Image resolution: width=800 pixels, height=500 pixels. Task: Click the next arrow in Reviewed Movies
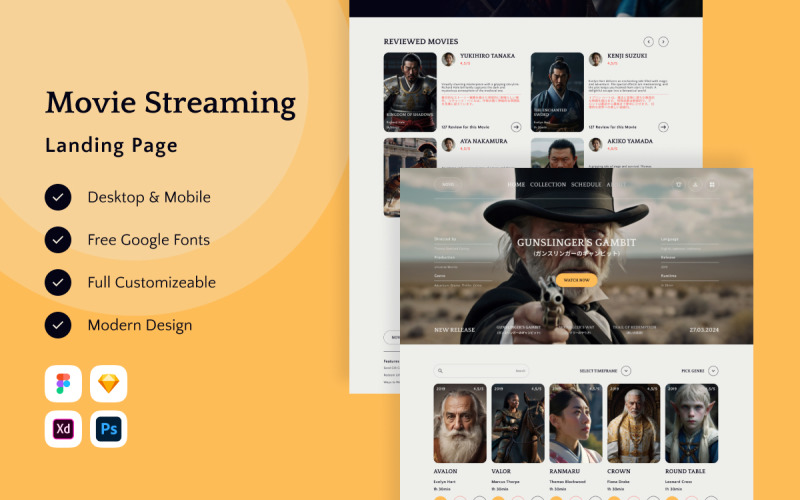[x=664, y=42]
